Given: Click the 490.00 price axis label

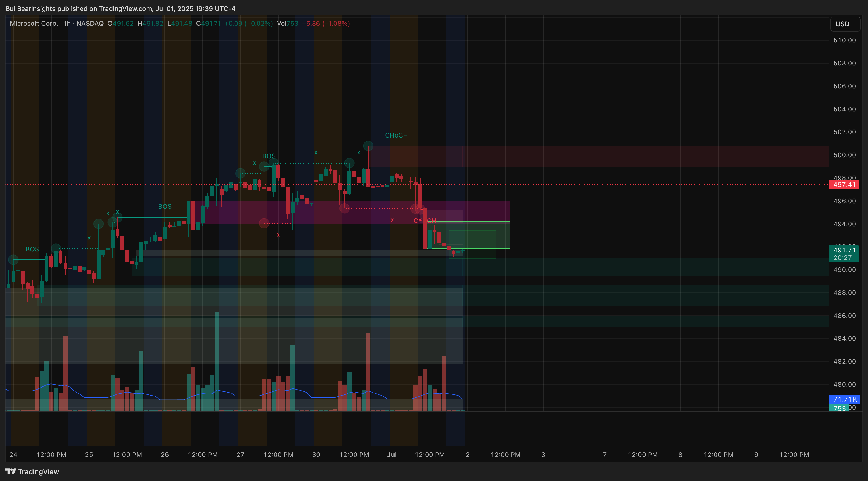Looking at the screenshot, I should pos(844,270).
